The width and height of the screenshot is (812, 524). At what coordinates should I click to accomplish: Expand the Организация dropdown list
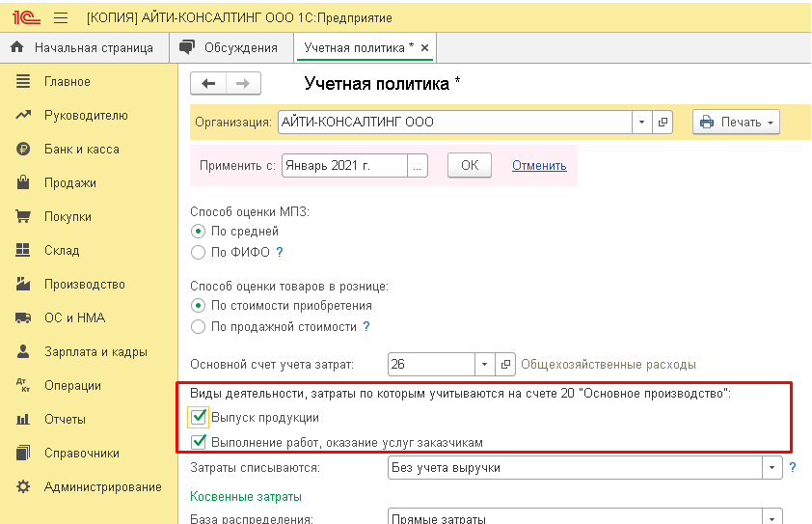pos(642,123)
